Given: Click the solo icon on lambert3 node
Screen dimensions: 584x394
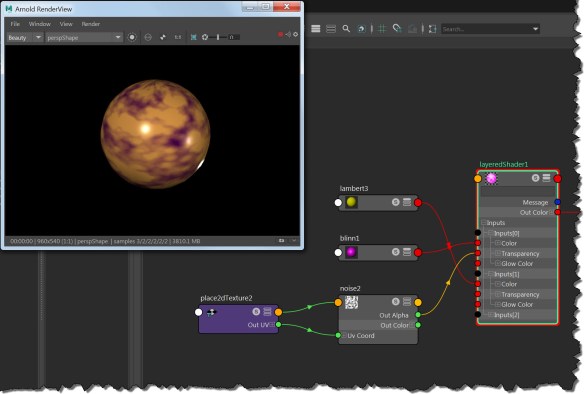Looking at the screenshot, I should (396, 202).
